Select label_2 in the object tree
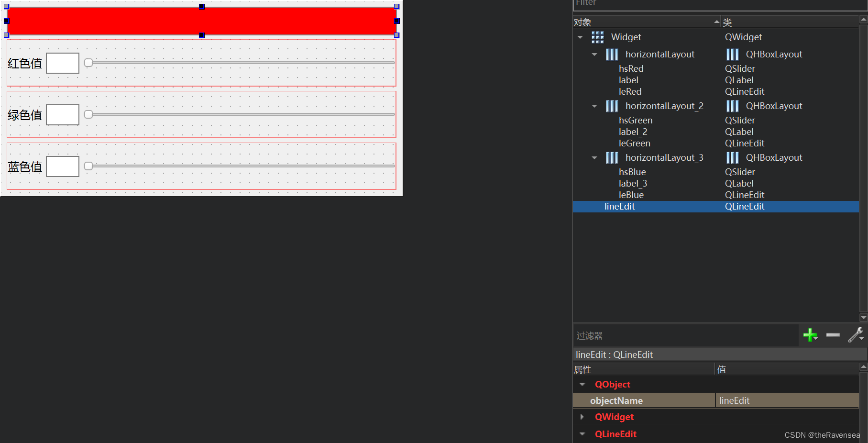 click(633, 132)
